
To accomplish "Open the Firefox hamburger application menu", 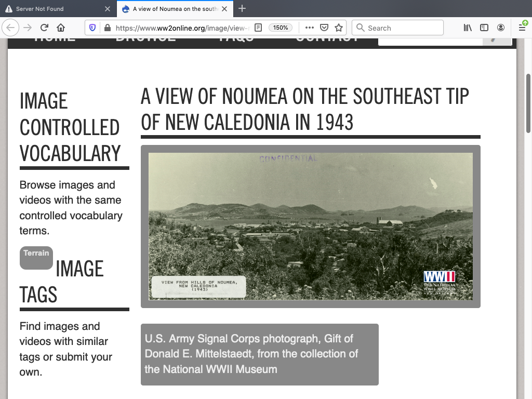I will (x=522, y=28).
